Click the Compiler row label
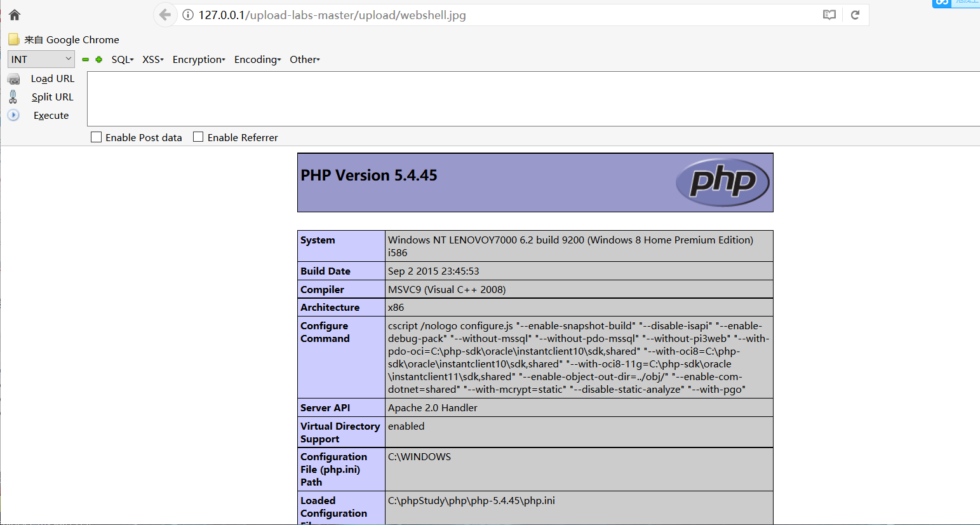This screenshot has width=980, height=525. point(322,290)
